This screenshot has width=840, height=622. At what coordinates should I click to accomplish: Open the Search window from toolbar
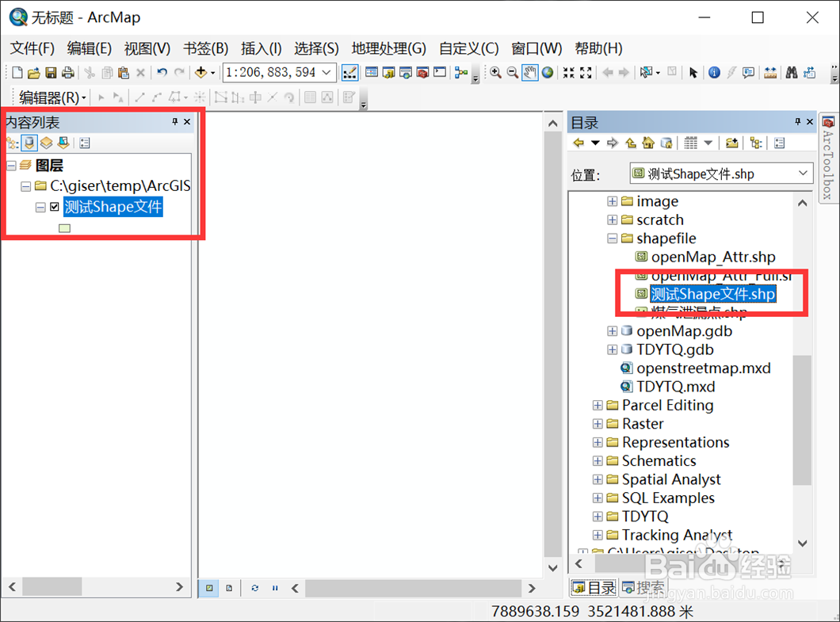point(406,72)
